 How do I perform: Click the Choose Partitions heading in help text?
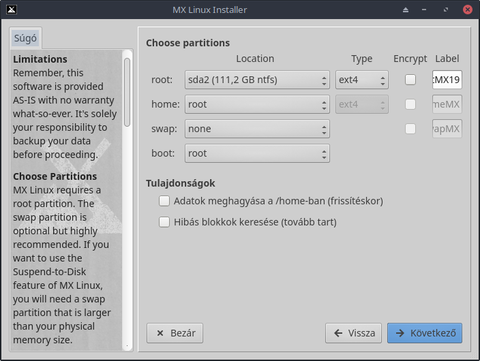[x=55, y=176]
